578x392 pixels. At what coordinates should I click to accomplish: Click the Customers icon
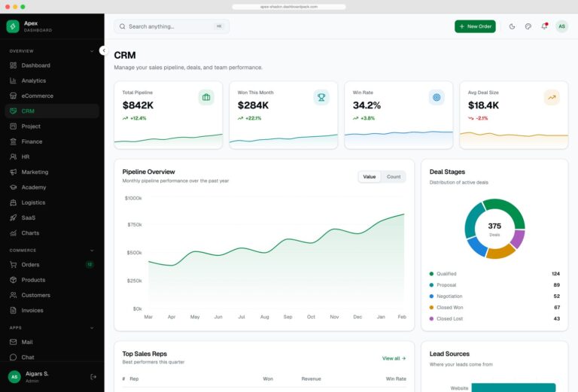(14, 295)
